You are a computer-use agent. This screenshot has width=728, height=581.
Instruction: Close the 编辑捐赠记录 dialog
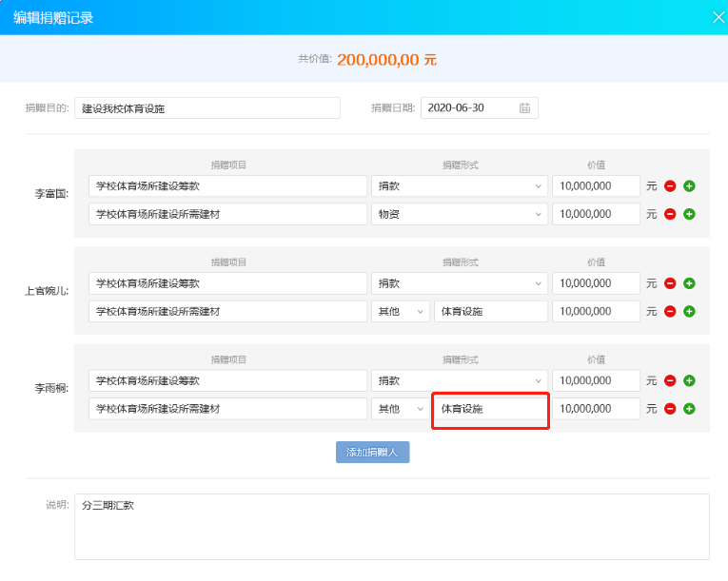coord(718,18)
